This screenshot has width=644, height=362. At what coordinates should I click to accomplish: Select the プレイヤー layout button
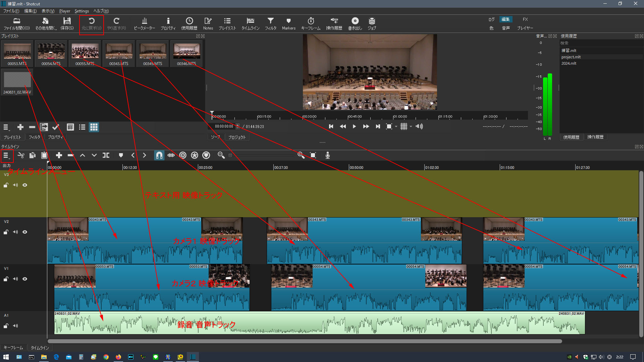[x=525, y=28]
